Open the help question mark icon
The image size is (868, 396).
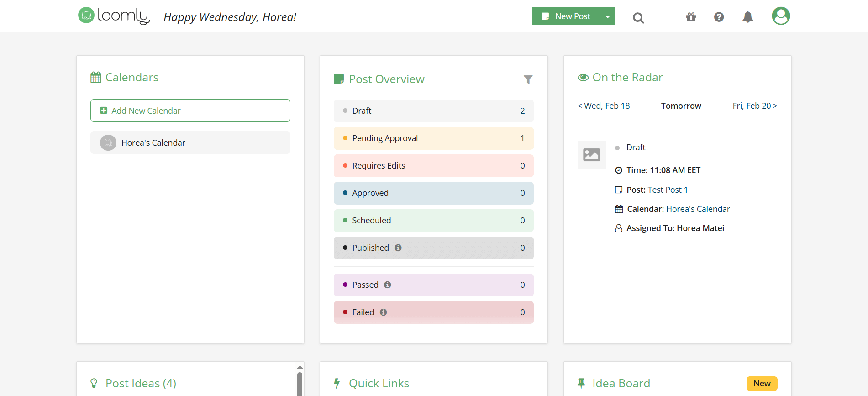coord(719,17)
